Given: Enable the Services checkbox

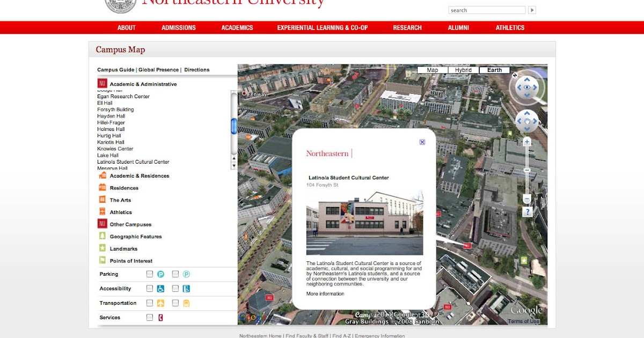Looking at the screenshot, I should coord(150,317).
